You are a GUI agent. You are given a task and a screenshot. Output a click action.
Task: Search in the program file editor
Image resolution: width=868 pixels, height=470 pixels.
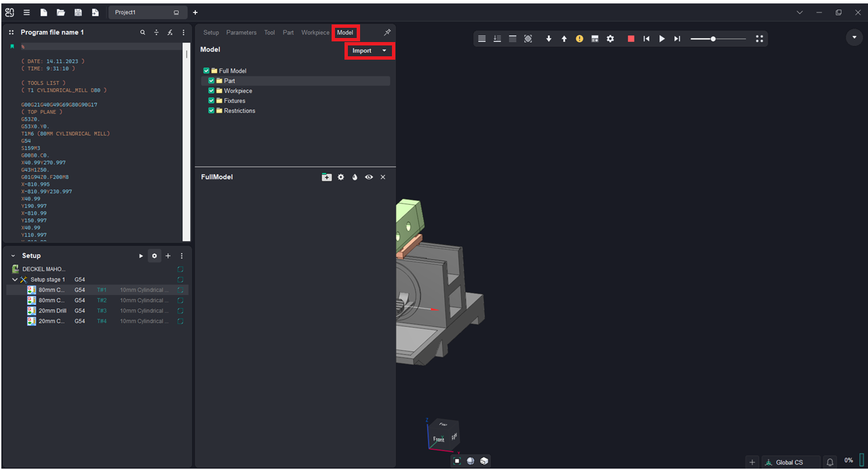[142, 33]
